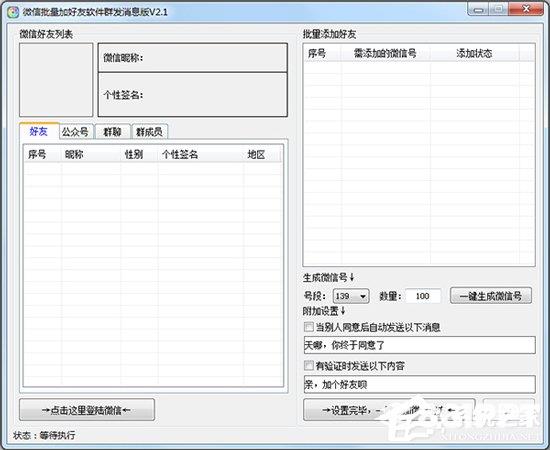Screen dimensions: 550x450
Task: Toggle the send-verification-content checkbox
Action: pos(309,366)
